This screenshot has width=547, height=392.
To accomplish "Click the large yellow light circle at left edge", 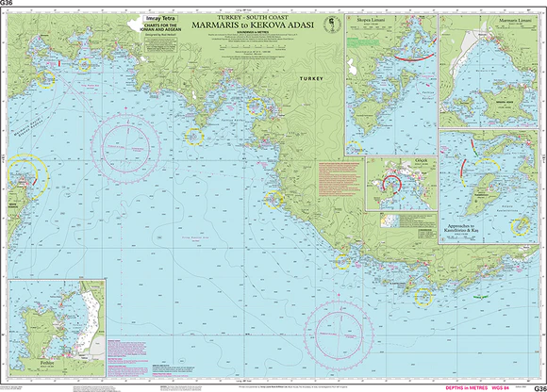I will pyautogui.click(x=24, y=176).
